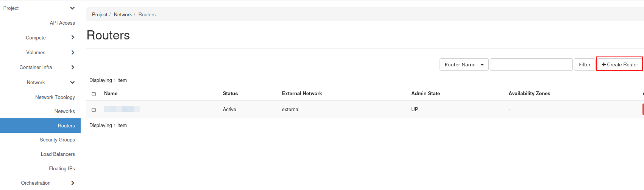Screen dimensions: 644x190
Task: Click the filter text input field
Action: [x=531, y=64]
